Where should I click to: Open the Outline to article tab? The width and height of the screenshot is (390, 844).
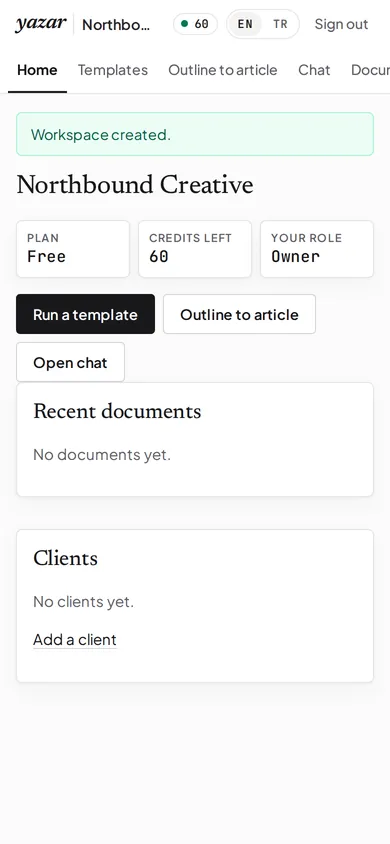tap(223, 70)
